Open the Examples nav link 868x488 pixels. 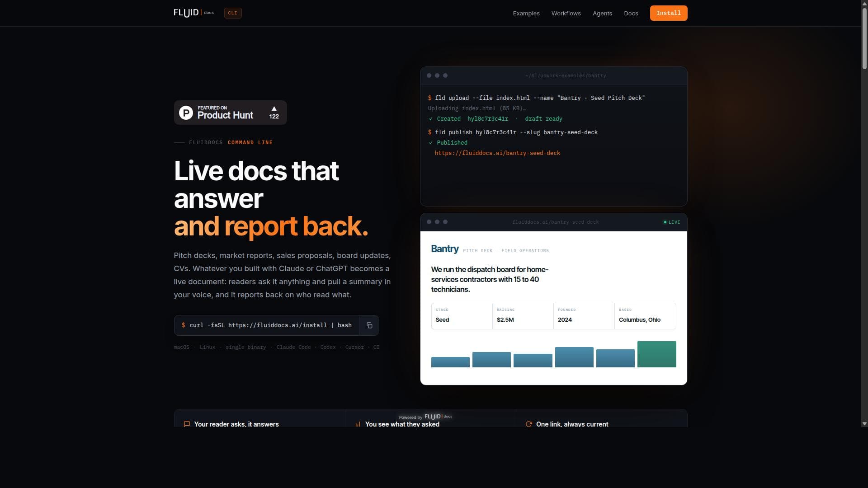click(526, 14)
